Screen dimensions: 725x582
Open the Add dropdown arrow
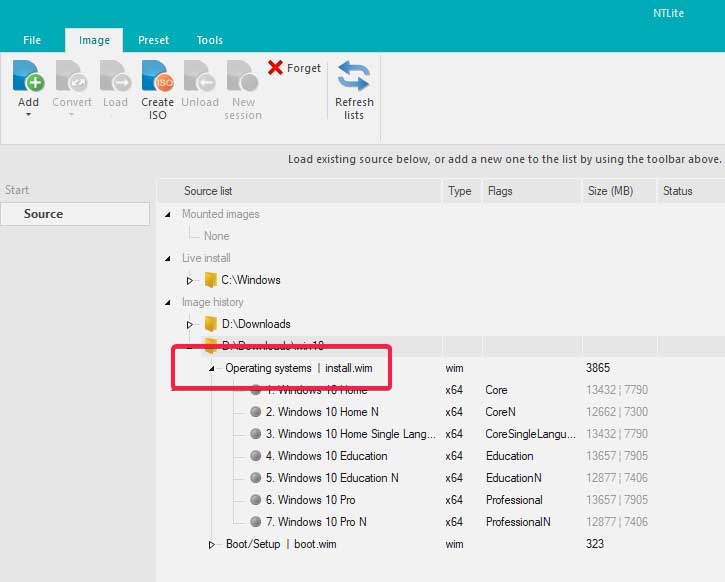click(x=28, y=114)
